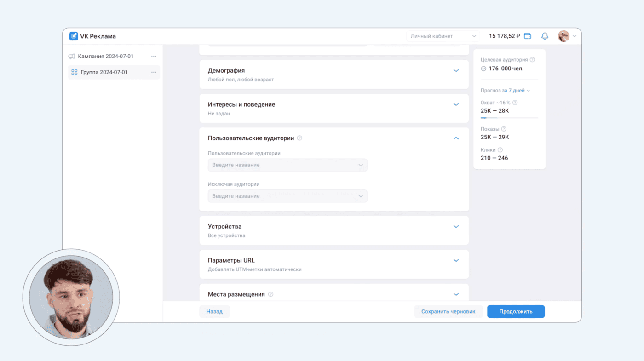This screenshot has height=361, width=644.
Task: Click the presenter webcam thumbnail
Action: [71, 297]
